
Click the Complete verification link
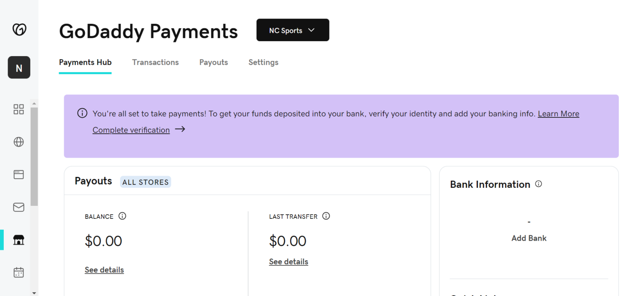coord(131,130)
